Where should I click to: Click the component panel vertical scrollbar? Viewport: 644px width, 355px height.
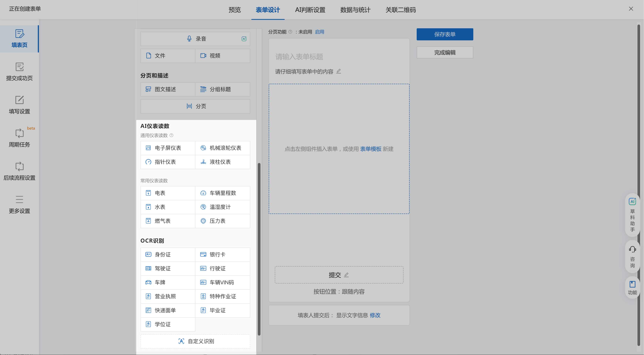(259, 249)
